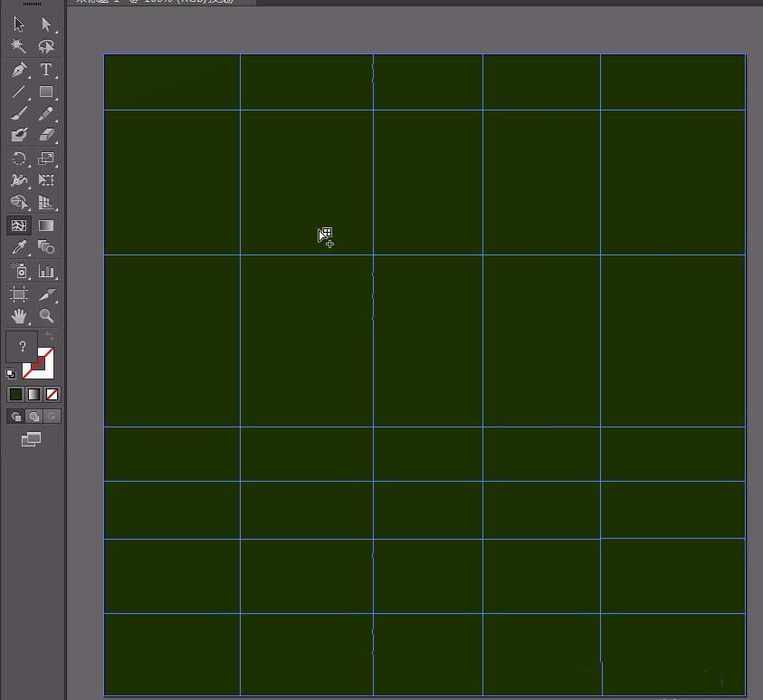
Task: Select the Direct Selection tool
Action: click(x=46, y=24)
